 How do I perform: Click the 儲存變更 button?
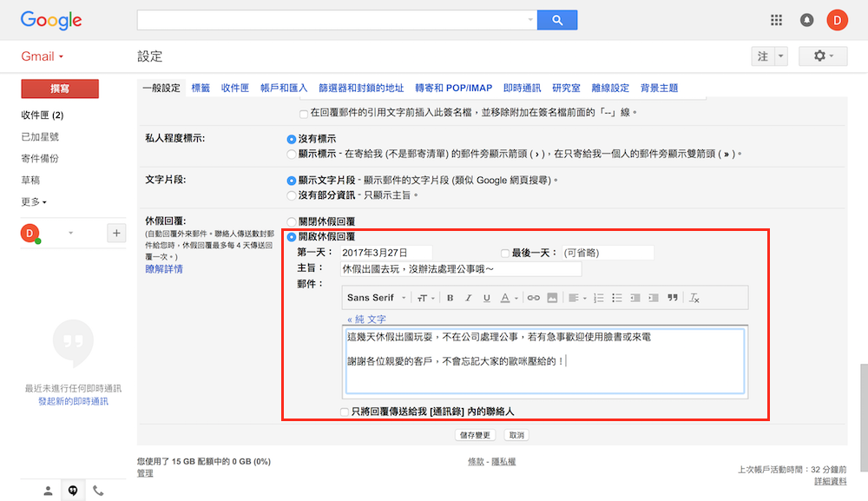(474, 435)
